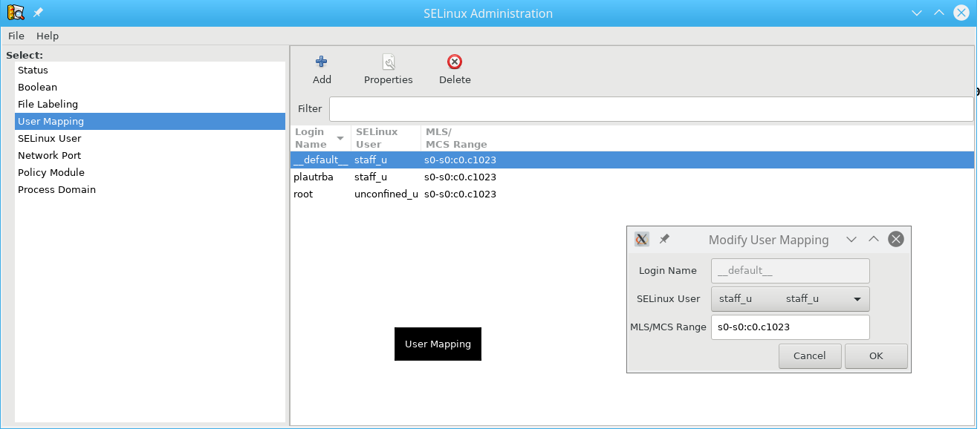Delete the selected user mapping
This screenshot has height=429, width=980.
(455, 70)
